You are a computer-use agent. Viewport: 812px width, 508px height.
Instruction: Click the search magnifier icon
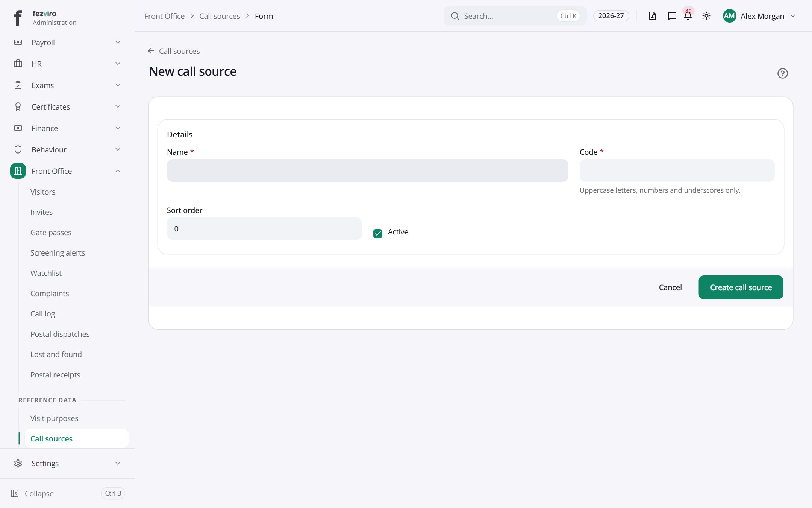455,16
